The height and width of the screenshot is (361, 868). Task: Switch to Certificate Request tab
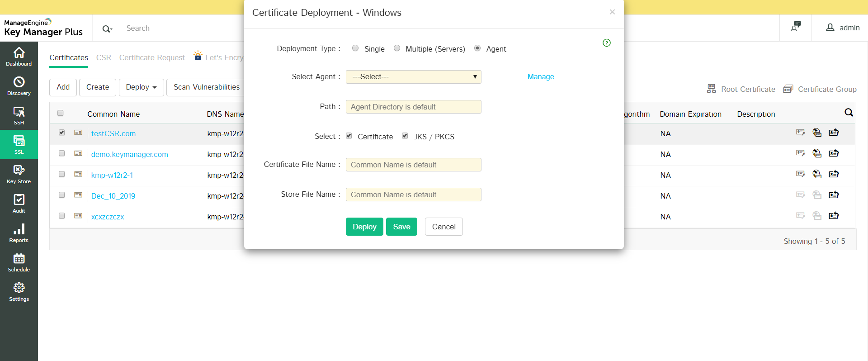152,58
